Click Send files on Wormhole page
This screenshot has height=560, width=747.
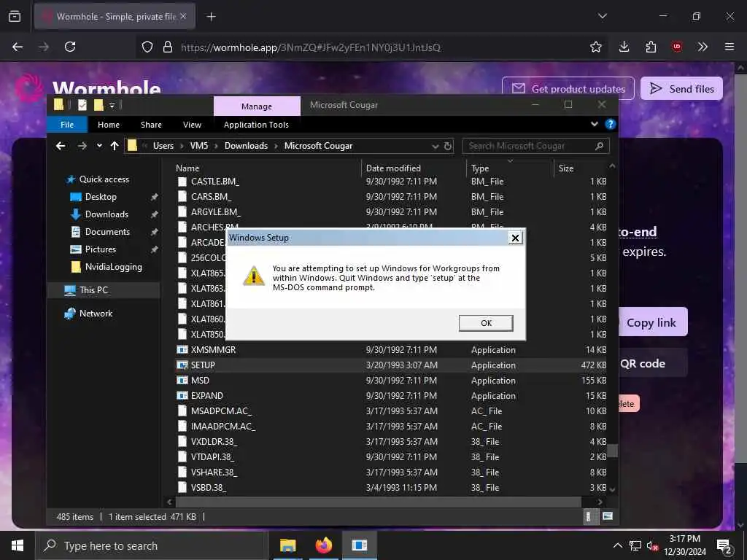pos(682,88)
